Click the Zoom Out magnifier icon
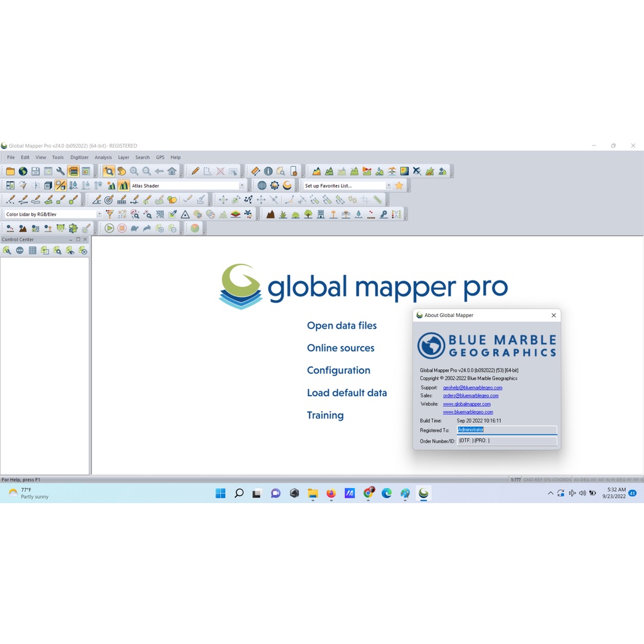Image resolution: width=644 pixels, height=644 pixels. coord(147,171)
